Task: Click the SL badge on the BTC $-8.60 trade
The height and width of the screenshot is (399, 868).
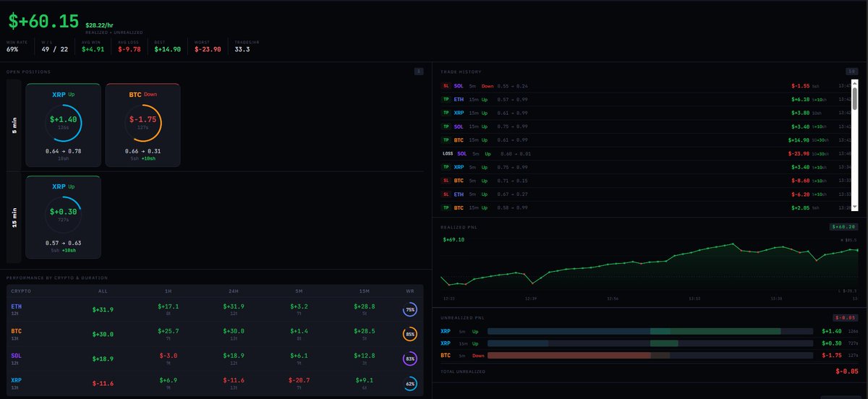Action: 446,181
